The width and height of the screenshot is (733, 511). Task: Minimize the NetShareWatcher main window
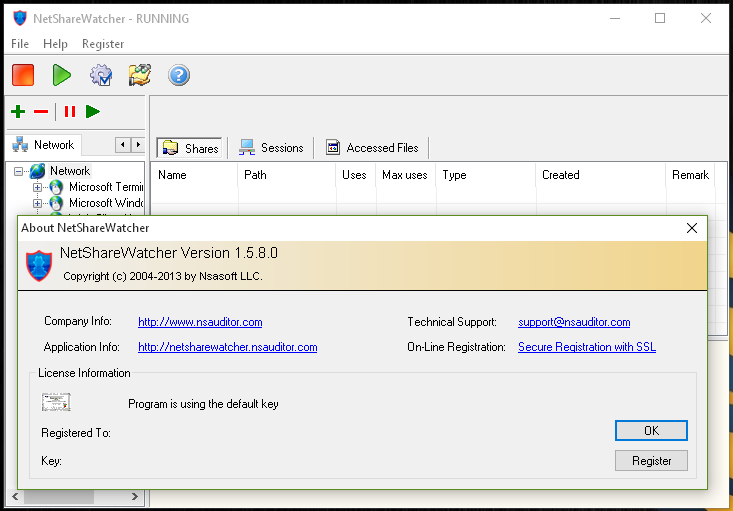pos(615,18)
